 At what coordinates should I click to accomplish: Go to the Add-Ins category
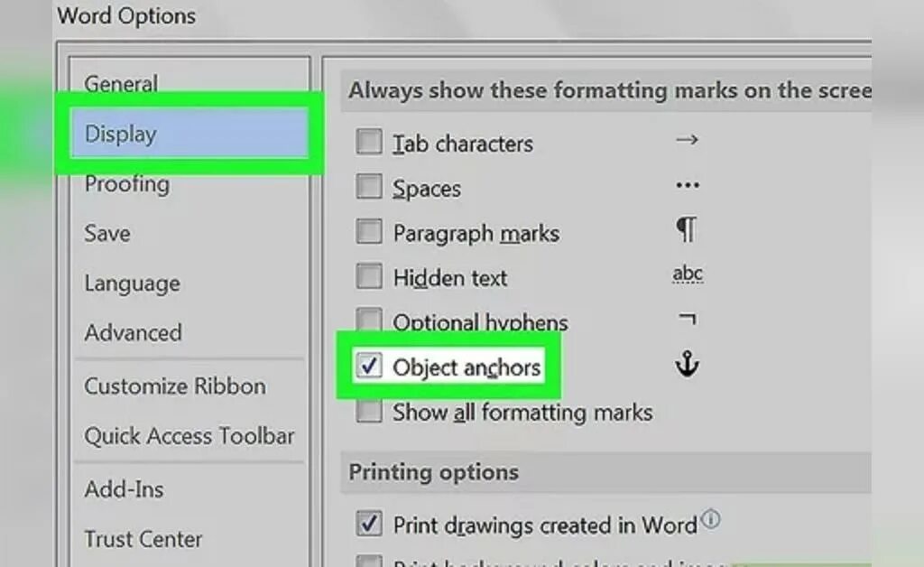point(124,489)
